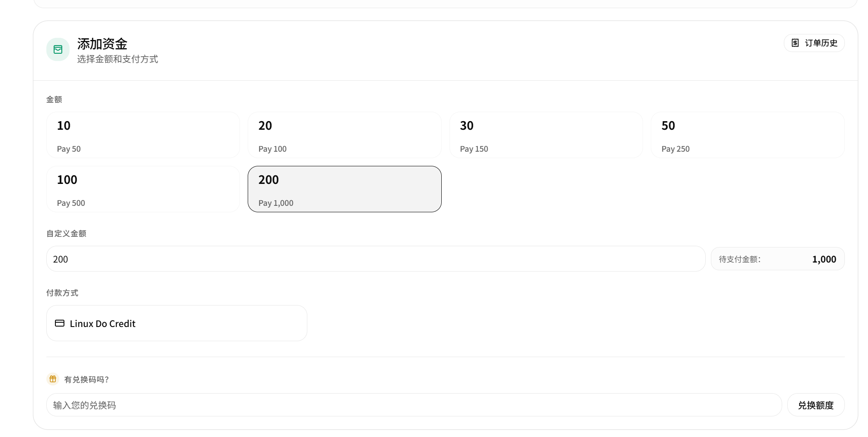Click the 输入您的兑换码 redemption code field
Viewport: 868px width, 437px height.
click(414, 405)
